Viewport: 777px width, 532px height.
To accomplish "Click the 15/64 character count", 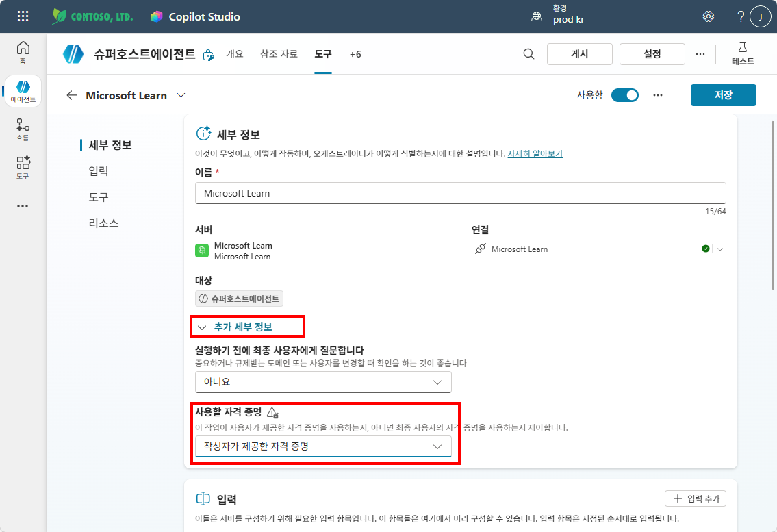I will click(715, 212).
